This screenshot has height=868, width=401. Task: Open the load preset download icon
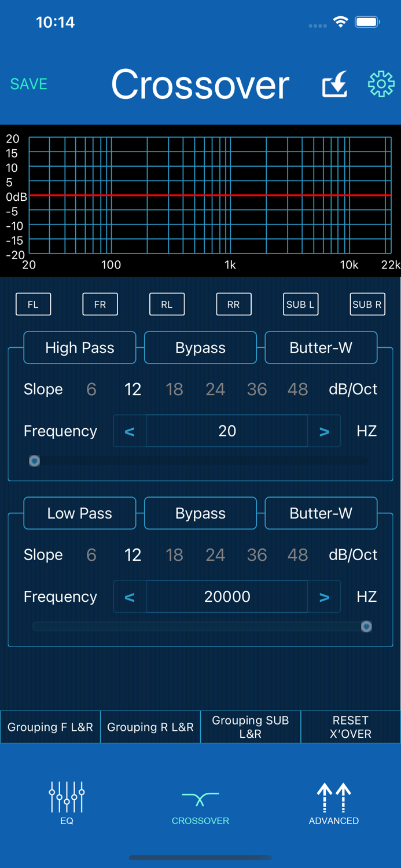tap(334, 84)
